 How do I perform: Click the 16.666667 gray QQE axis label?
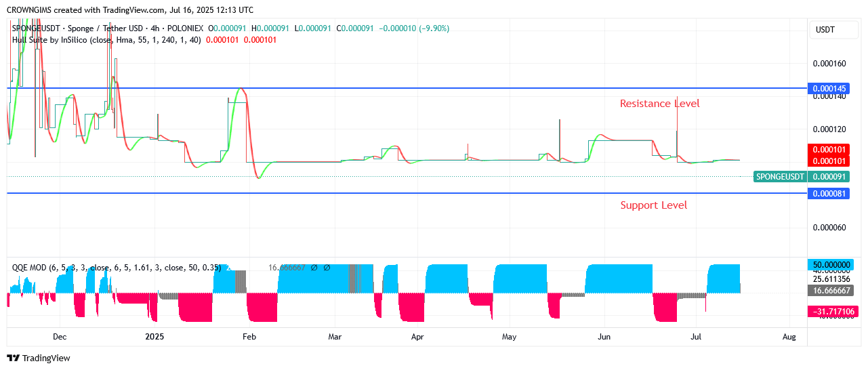(x=829, y=290)
